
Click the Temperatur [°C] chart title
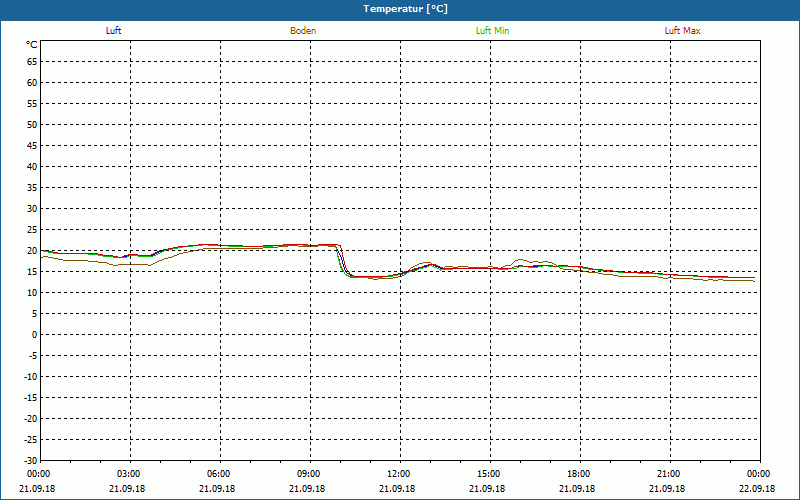point(406,9)
